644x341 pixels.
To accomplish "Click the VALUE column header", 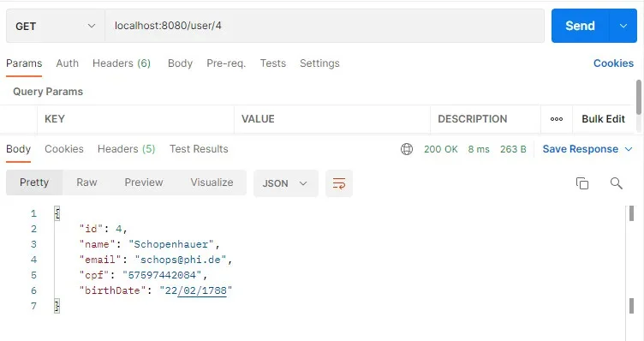I will 258,119.
